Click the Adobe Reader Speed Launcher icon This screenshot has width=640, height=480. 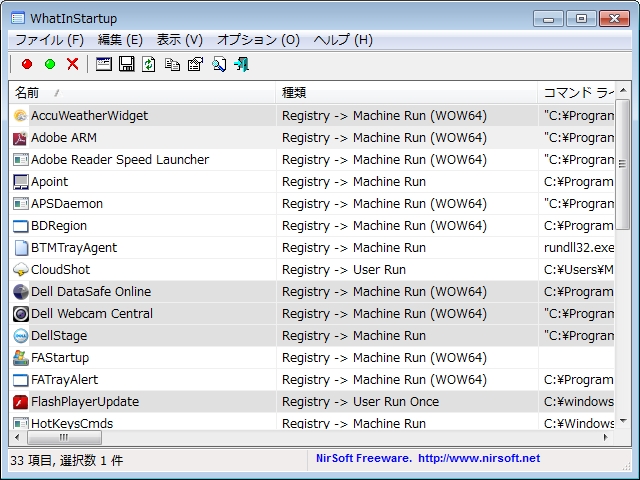(x=20, y=160)
